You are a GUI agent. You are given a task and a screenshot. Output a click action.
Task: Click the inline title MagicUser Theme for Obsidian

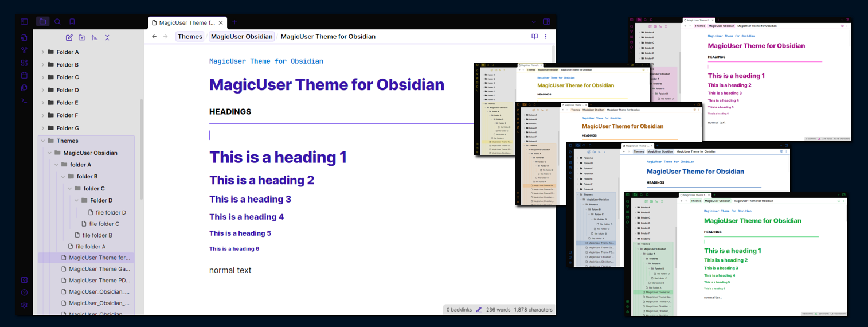[x=327, y=85]
